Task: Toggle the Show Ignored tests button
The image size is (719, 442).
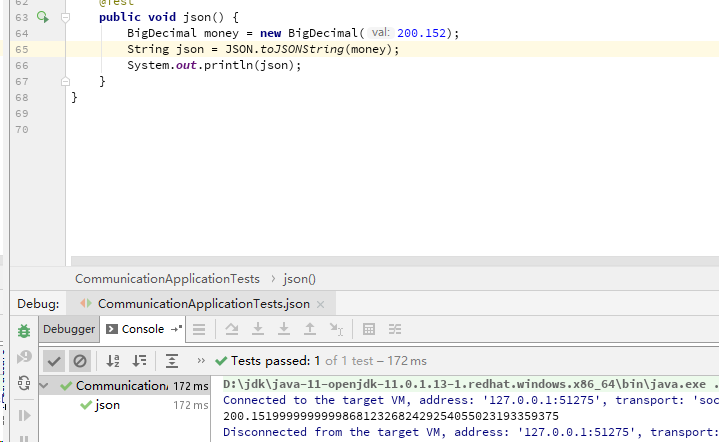Action: pos(80,361)
